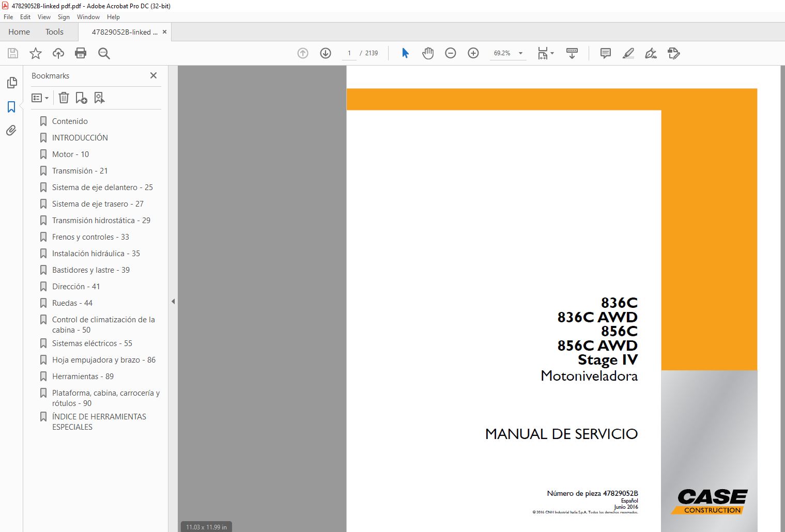Open the find text magnifier tool
Viewport: 785px width, 532px height.
point(104,53)
